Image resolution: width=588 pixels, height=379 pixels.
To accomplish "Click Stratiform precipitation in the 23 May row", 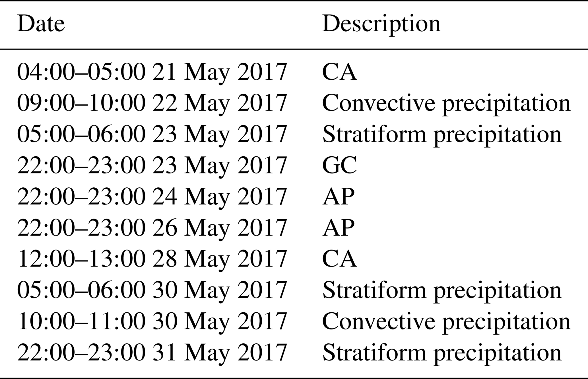I will [x=442, y=134].
